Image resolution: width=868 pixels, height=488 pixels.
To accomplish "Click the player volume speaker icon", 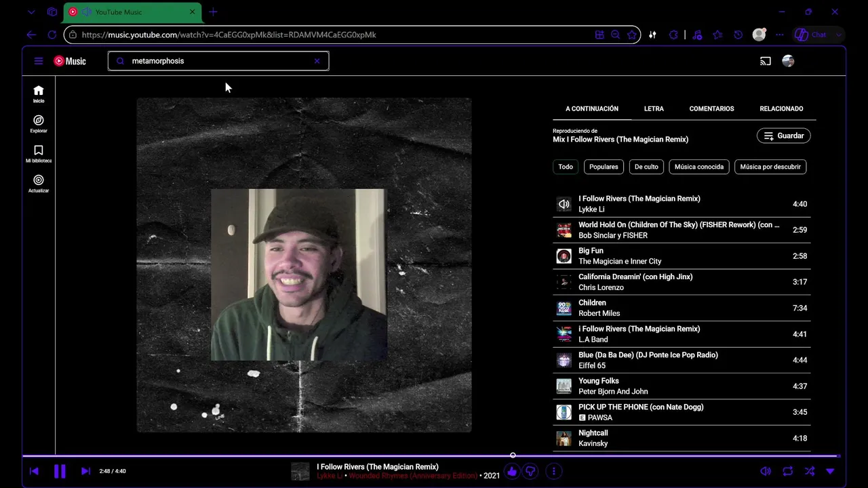I will coord(766,471).
